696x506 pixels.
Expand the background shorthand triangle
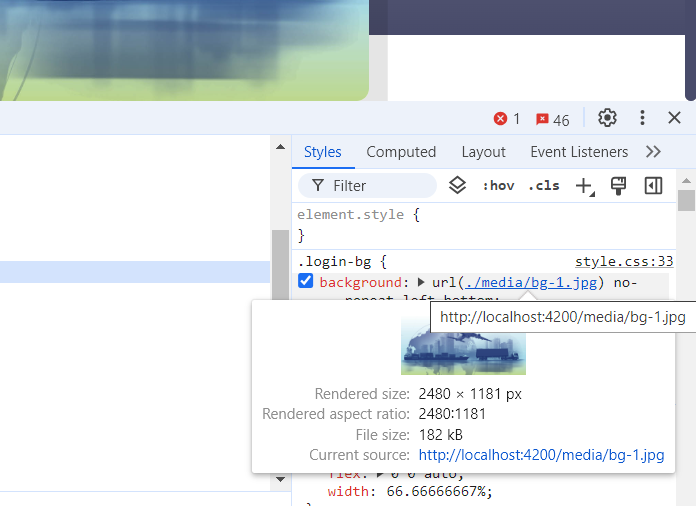click(x=421, y=283)
